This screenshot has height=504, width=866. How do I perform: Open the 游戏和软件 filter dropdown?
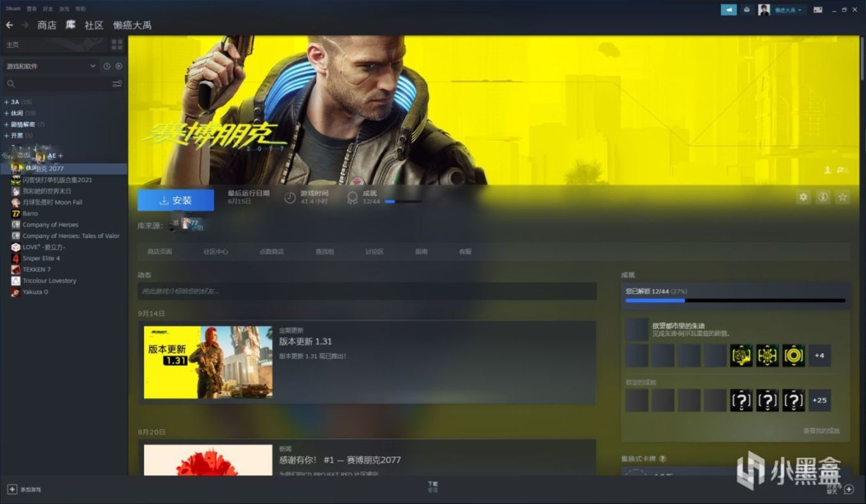point(51,66)
